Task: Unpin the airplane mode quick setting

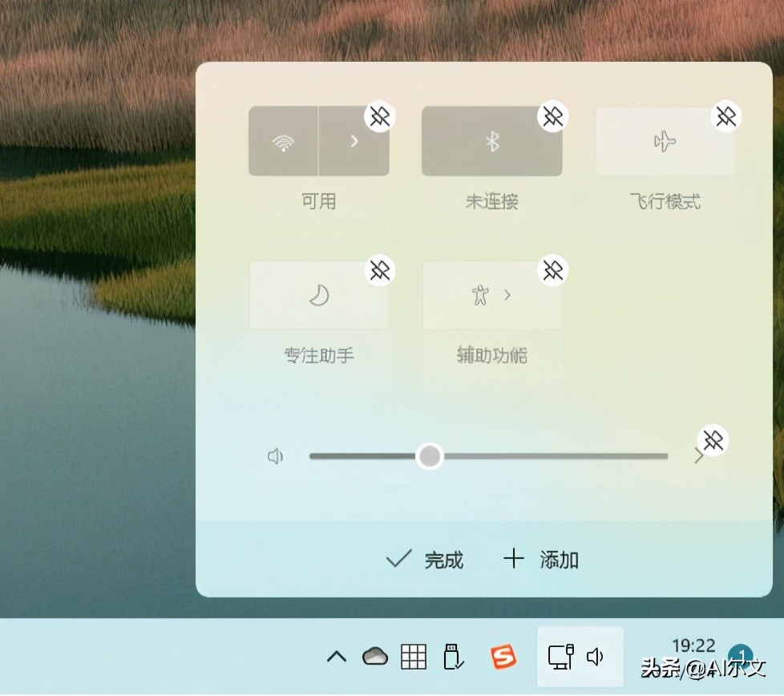Action: point(725,116)
